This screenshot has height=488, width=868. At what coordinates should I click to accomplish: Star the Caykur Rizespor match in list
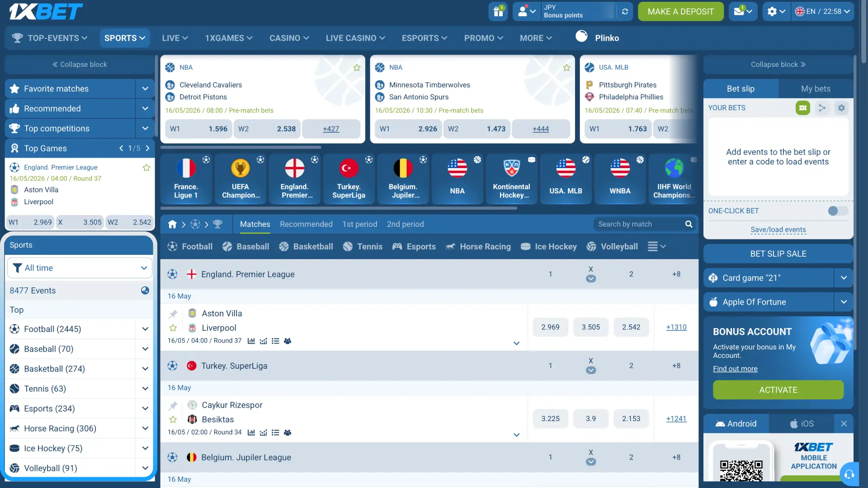pyautogui.click(x=173, y=420)
